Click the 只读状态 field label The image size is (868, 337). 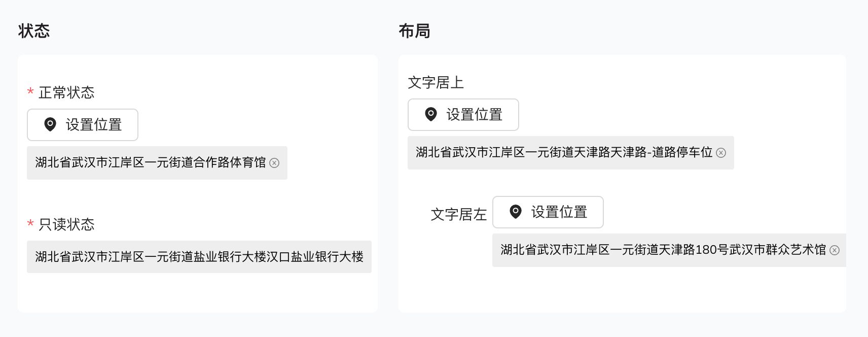(x=66, y=224)
